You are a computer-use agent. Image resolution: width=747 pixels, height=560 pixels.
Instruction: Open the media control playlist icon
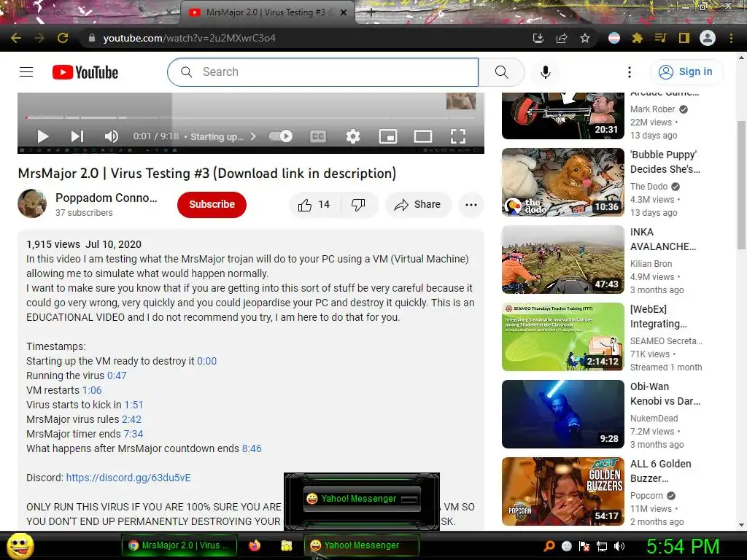tap(660, 38)
